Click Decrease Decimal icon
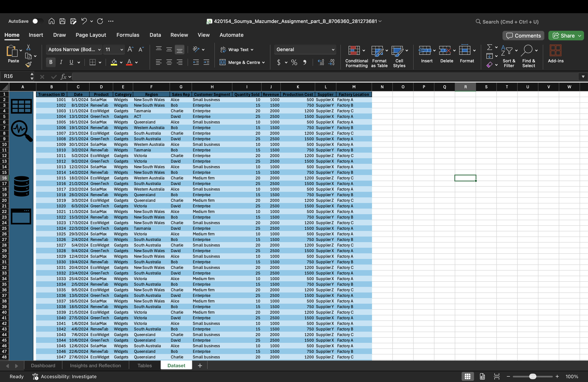The image size is (588, 382). [332, 62]
